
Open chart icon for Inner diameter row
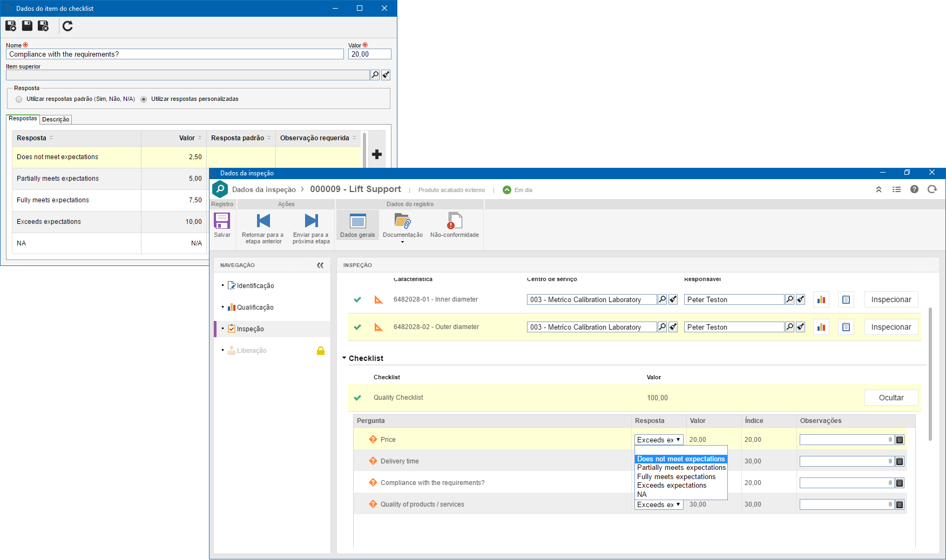coord(821,299)
